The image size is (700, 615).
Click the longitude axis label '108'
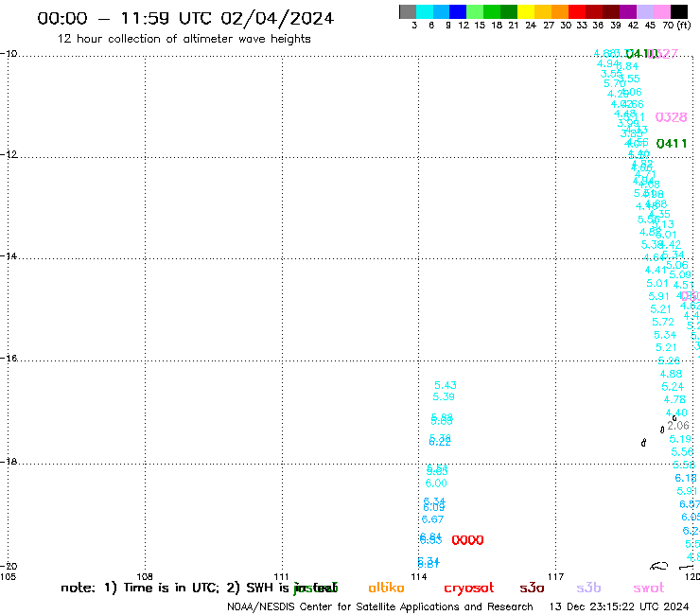(144, 576)
